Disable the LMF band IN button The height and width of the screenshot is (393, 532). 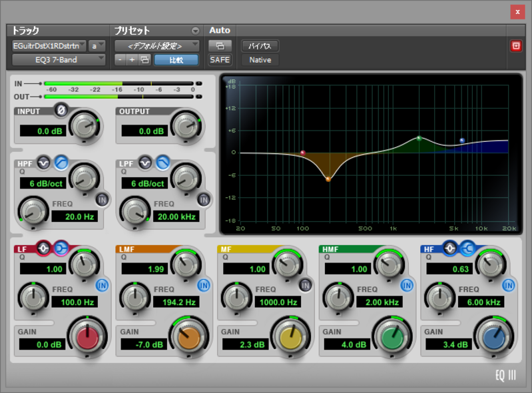204,285
